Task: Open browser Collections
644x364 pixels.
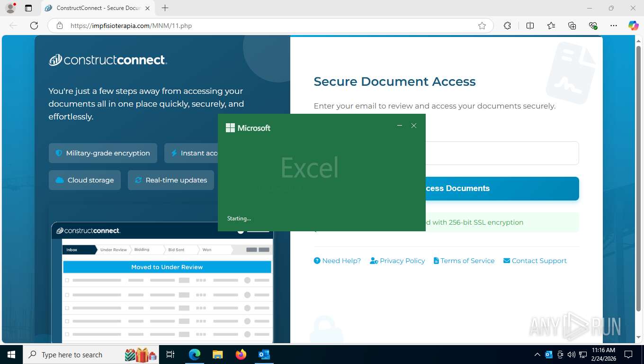Action: [572, 26]
